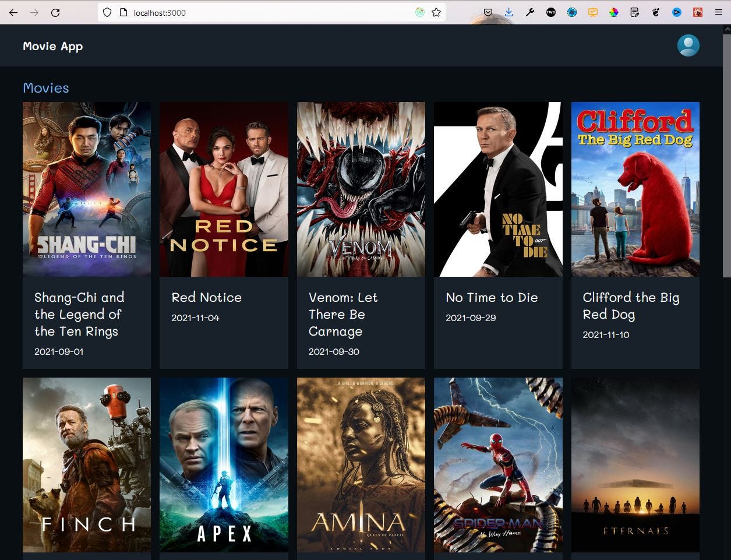Open the Amina movie poster
The height and width of the screenshot is (560, 731).
(361, 465)
